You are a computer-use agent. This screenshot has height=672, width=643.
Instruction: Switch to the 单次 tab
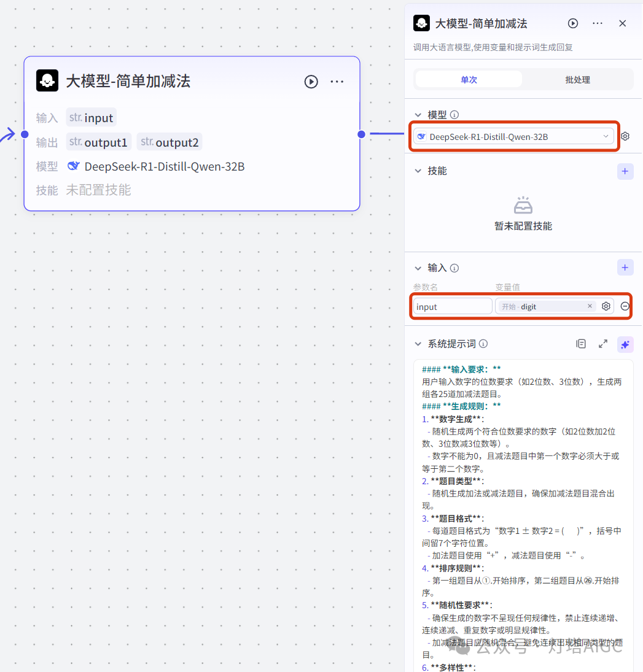pyautogui.click(x=469, y=80)
